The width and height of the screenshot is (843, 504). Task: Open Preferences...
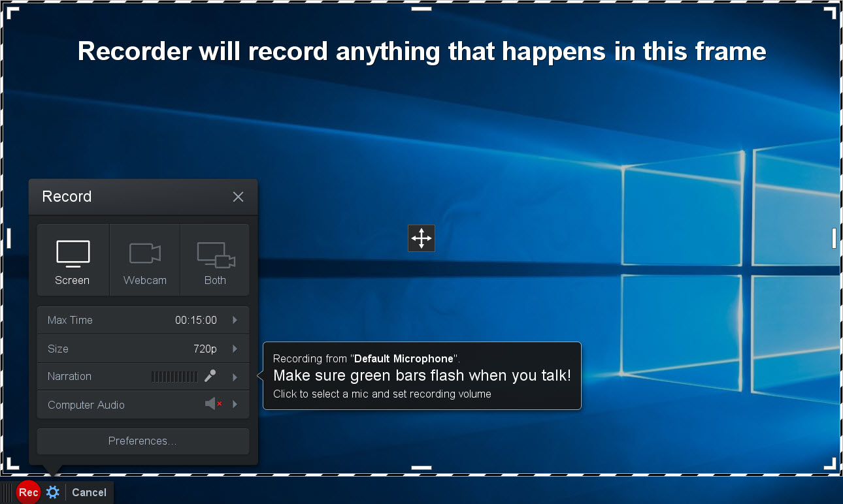coord(143,441)
